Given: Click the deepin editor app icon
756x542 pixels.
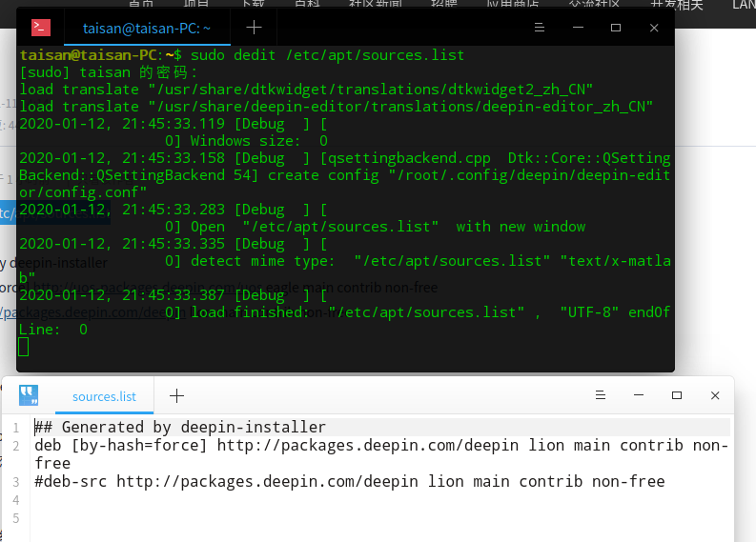Looking at the screenshot, I should [x=29, y=395].
